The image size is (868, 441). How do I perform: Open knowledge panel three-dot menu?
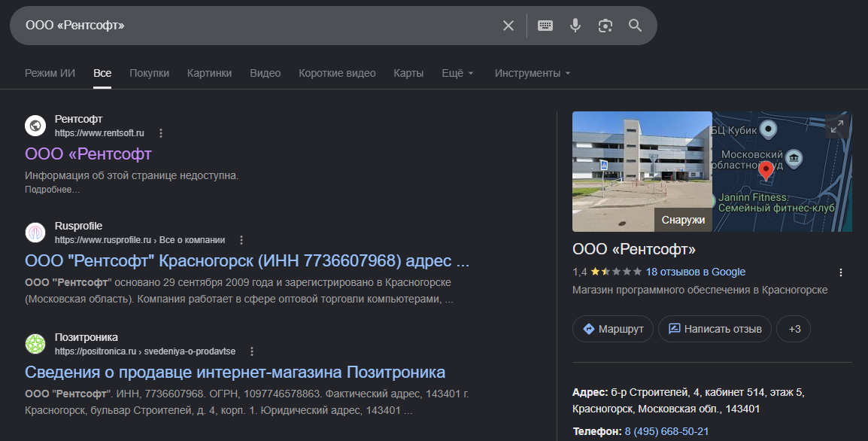point(841,272)
